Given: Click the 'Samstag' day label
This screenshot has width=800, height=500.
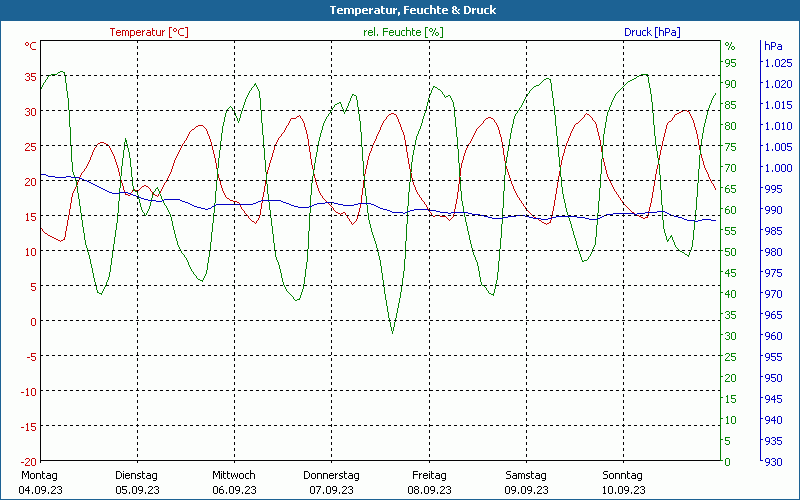Looking at the screenshot, I should point(526,476).
